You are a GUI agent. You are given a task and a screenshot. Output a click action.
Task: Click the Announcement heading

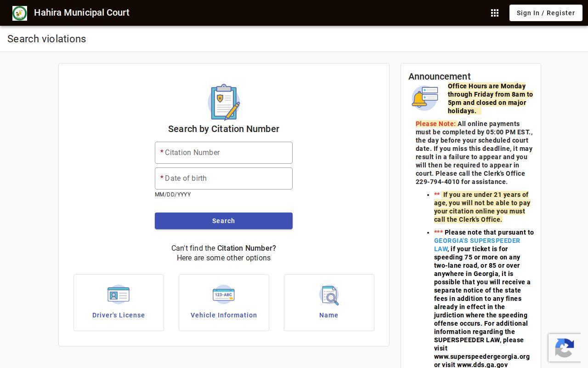click(440, 76)
